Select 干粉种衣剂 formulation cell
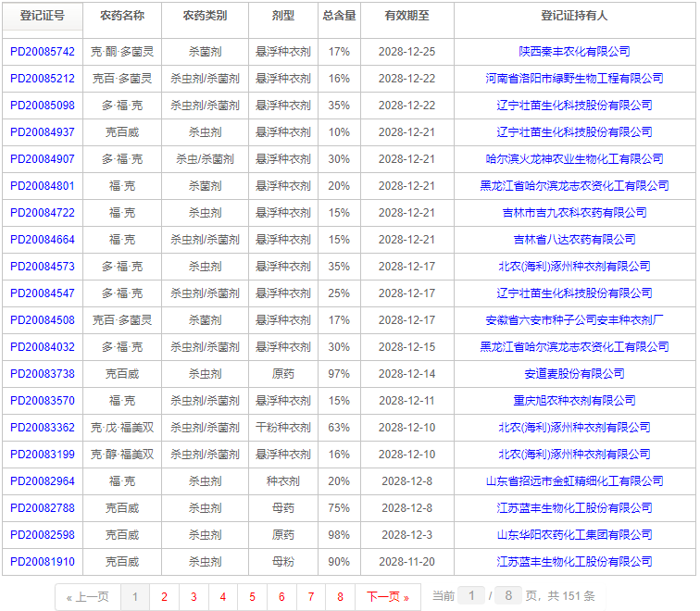The width and height of the screenshot is (700, 611). click(283, 428)
